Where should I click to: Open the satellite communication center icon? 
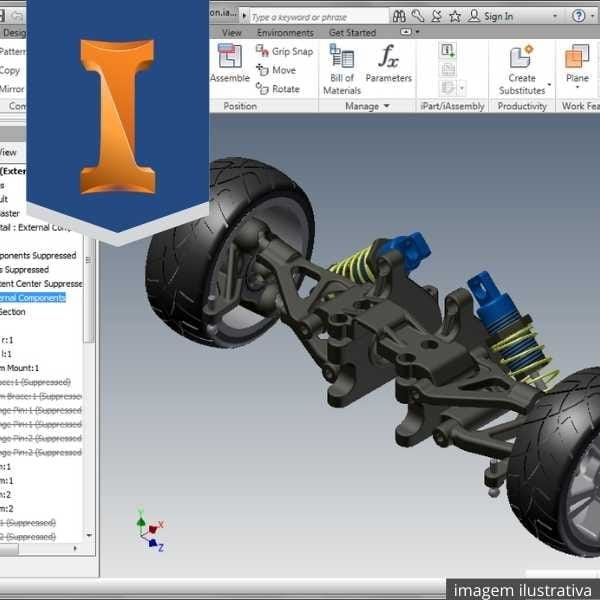click(436, 16)
